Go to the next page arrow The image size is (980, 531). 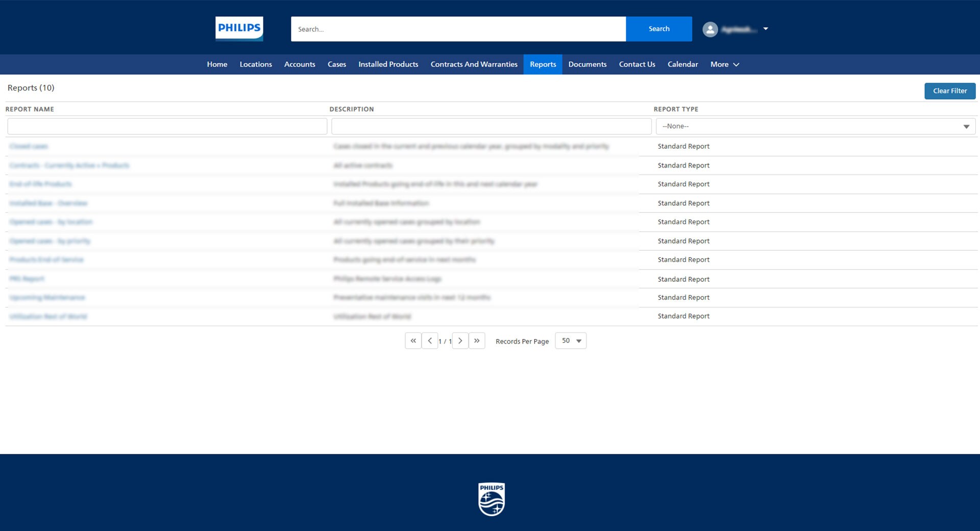tap(460, 341)
